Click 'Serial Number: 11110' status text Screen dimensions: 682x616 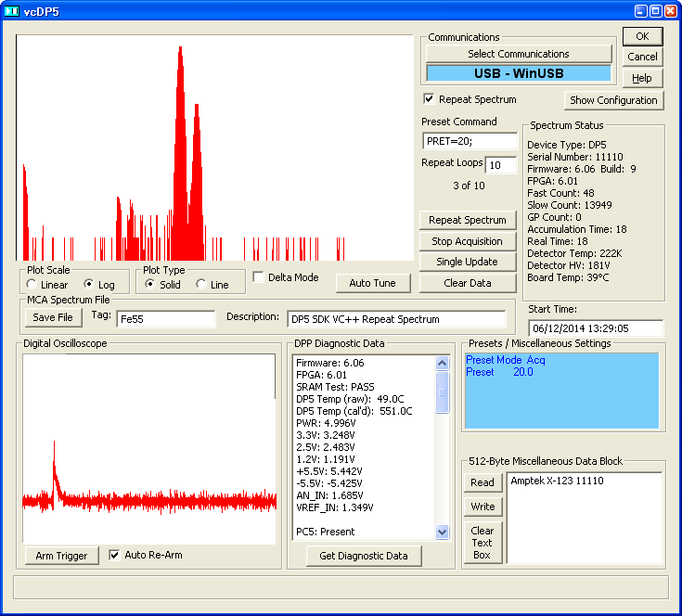point(575,157)
